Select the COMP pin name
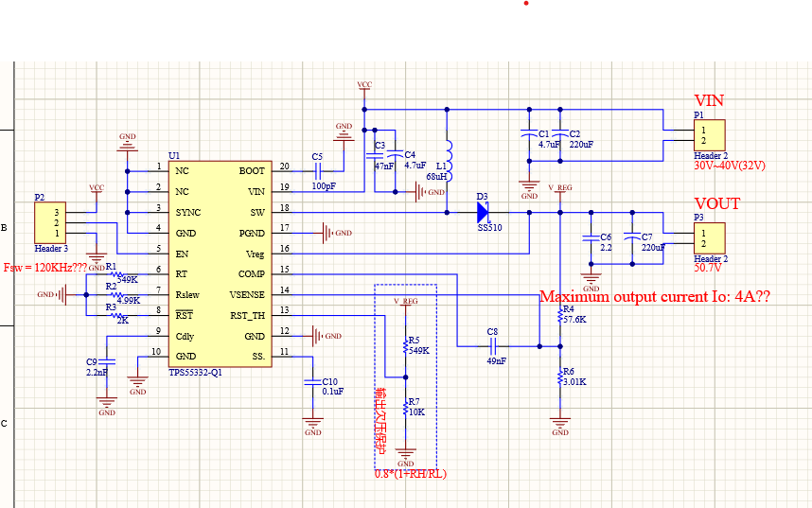Screen dimensions: 812x508 point(251,274)
